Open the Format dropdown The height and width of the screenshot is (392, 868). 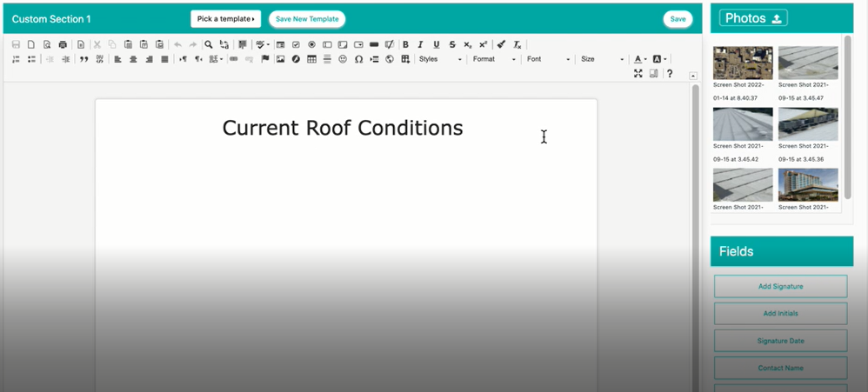tap(494, 59)
